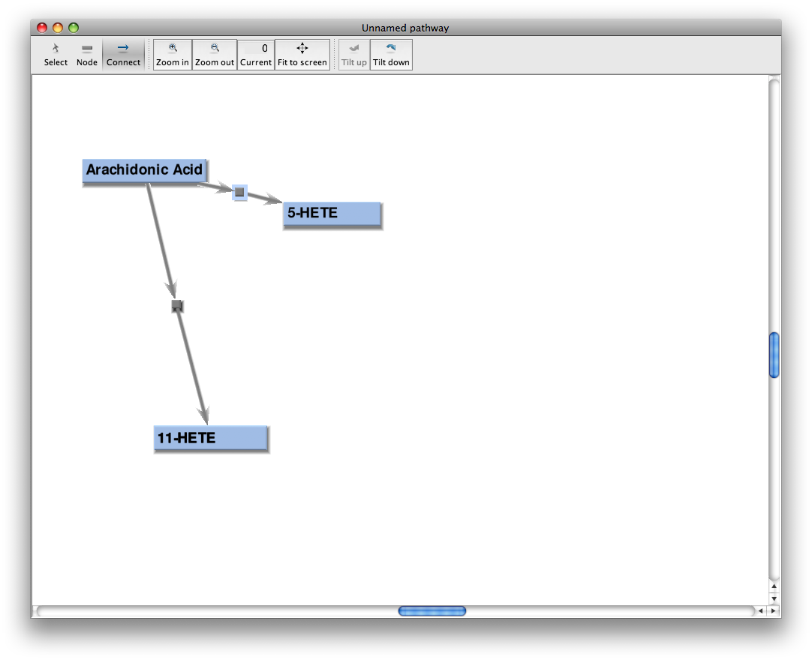
Task: Click the highlighted reaction square near 5-HETE
Action: point(239,192)
